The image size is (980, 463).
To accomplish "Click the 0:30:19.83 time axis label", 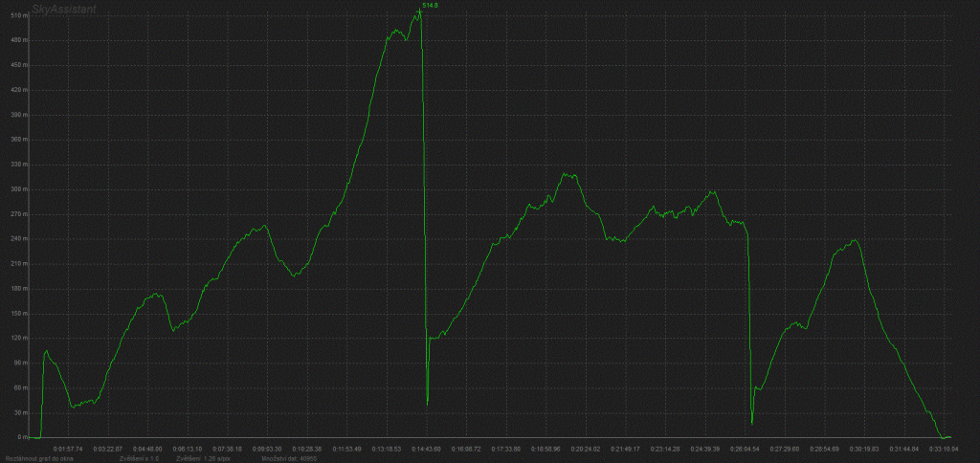I will 863,448.
